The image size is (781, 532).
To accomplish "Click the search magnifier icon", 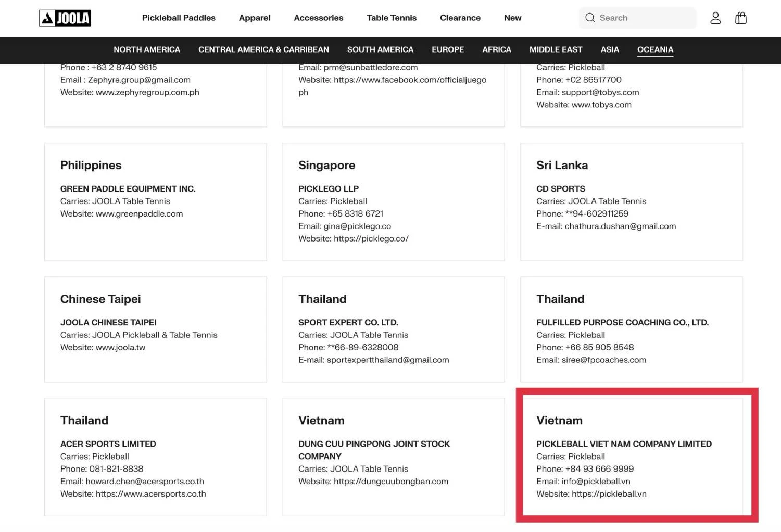I will [x=589, y=18].
